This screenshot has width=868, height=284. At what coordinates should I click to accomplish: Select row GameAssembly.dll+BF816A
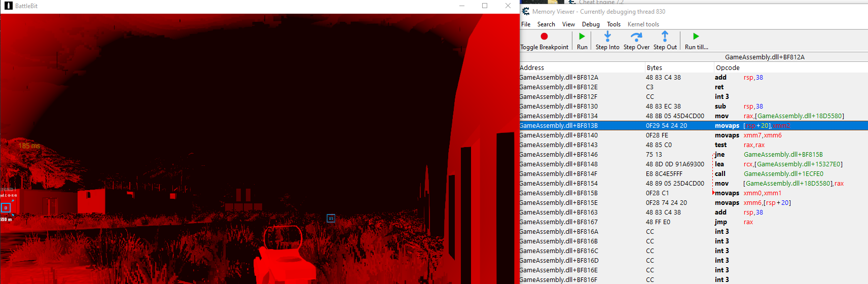694,232
